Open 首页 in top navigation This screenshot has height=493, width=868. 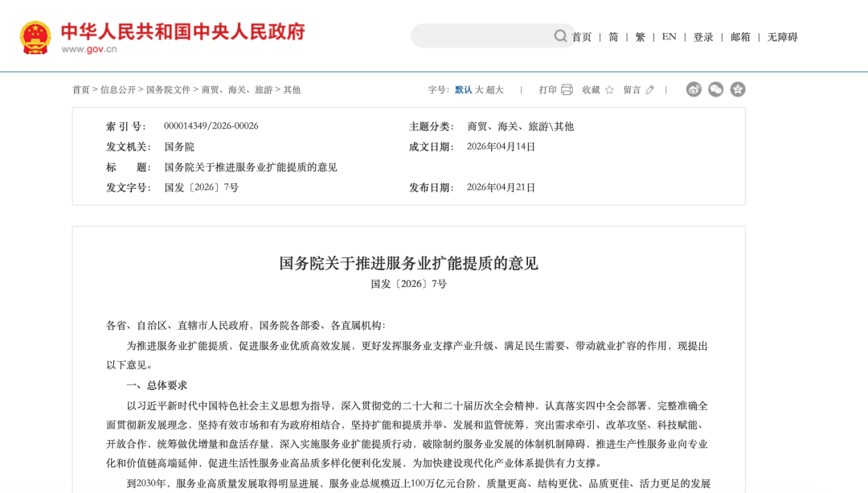(x=581, y=37)
